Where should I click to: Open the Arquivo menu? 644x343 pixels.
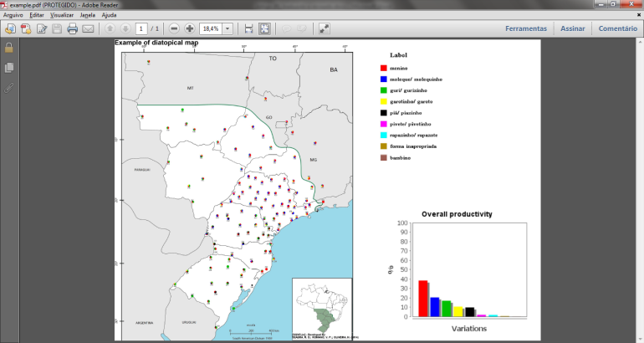[13, 15]
